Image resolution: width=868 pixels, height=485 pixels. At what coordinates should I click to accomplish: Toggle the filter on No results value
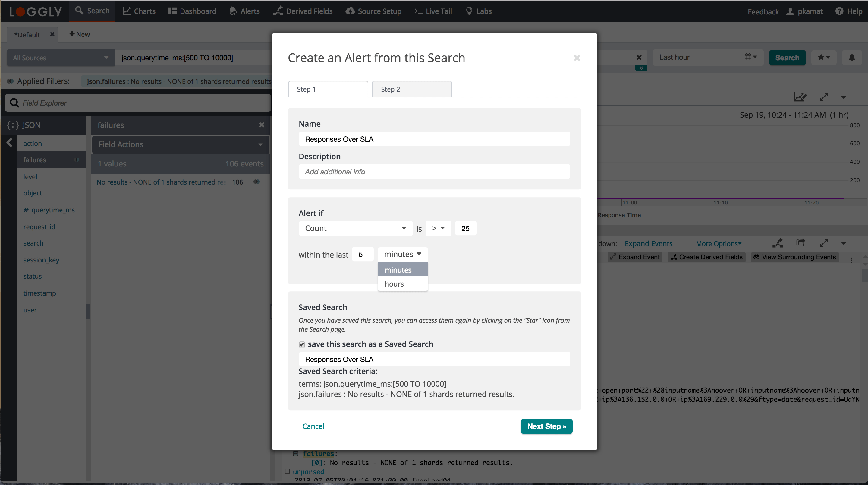[x=257, y=182]
